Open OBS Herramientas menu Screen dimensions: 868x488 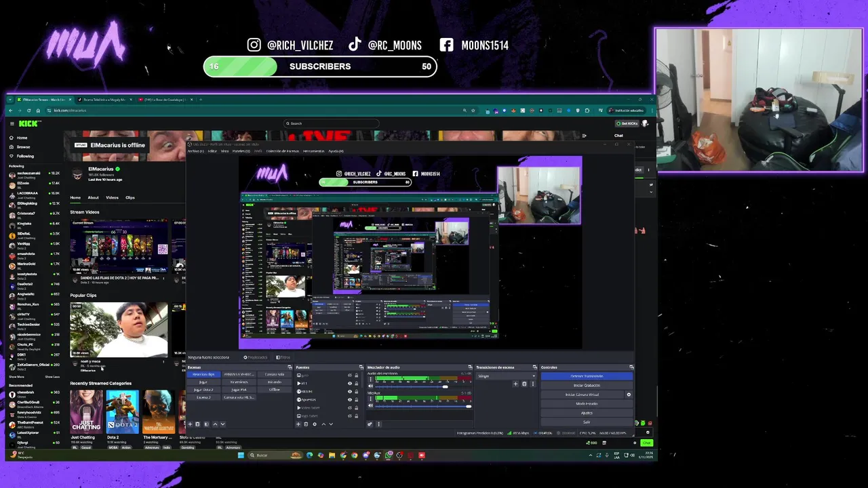pos(313,151)
